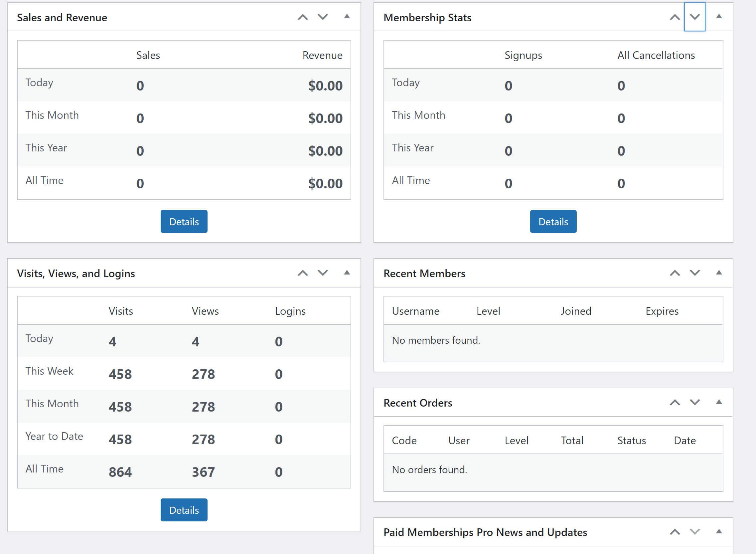The width and height of the screenshot is (756, 554).
Task: Click the All Time $0.00 revenue value
Action: point(325,183)
